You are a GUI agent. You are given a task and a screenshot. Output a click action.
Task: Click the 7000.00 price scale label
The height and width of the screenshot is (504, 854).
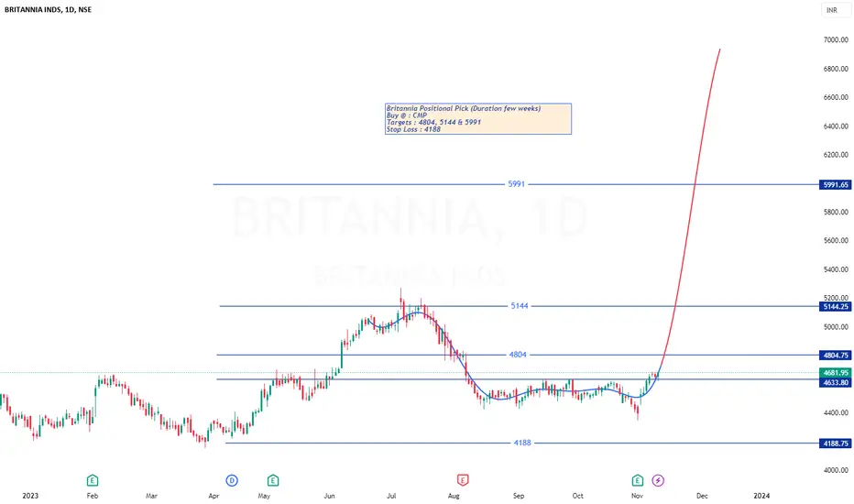coord(836,39)
